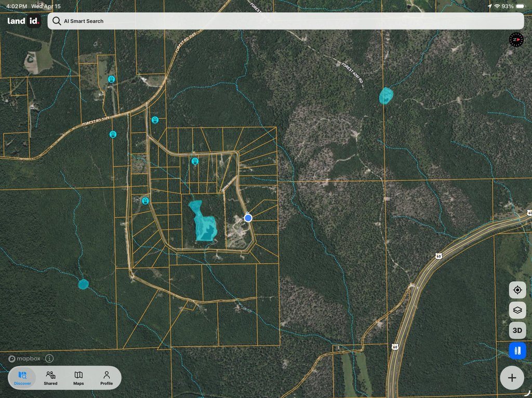This screenshot has height=398, width=532.
Task: Tap the plus add button
Action: [512, 378]
